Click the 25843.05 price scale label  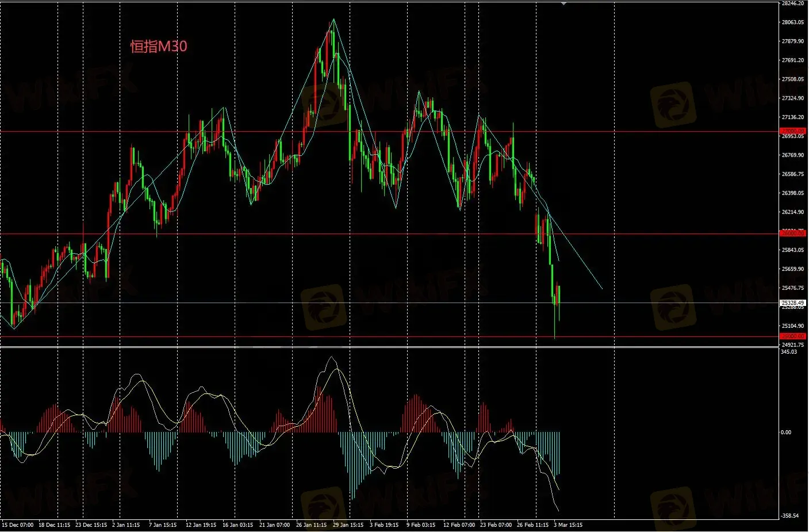pyautogui.click(x=792, y=250)
